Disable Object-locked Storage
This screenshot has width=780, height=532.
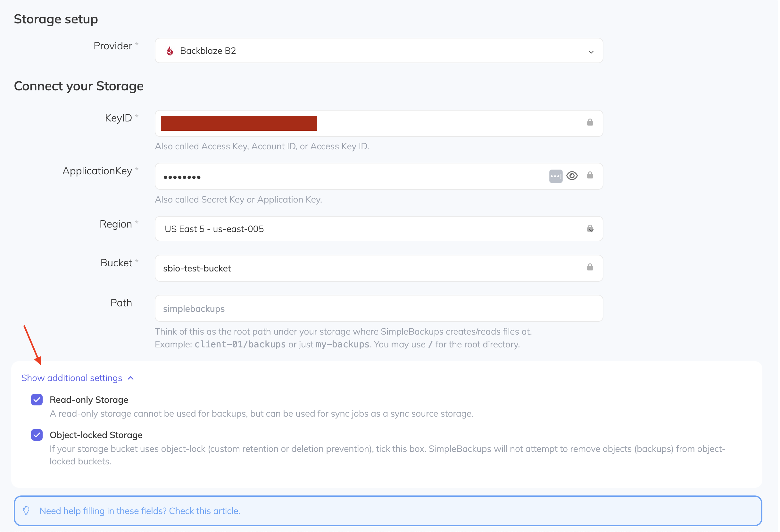(37, 435)
